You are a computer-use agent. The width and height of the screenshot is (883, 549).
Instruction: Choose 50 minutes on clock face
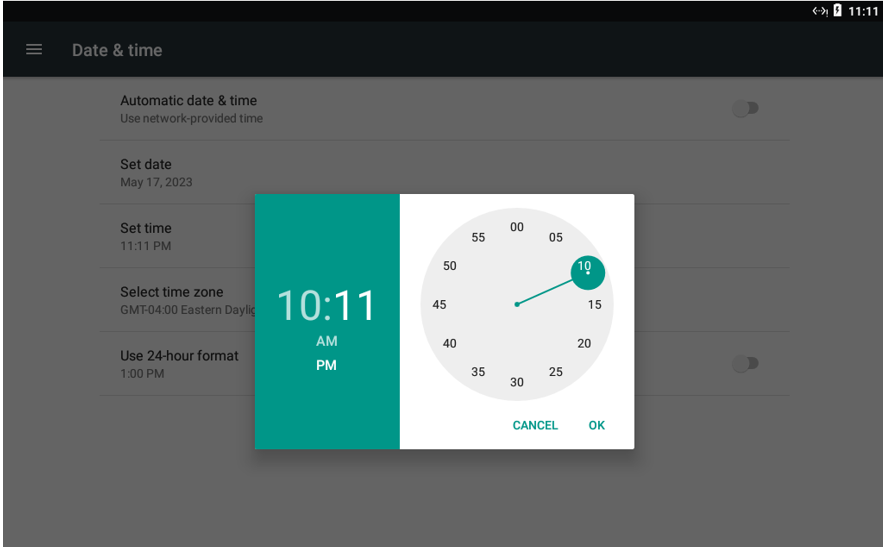click(449, 266)
